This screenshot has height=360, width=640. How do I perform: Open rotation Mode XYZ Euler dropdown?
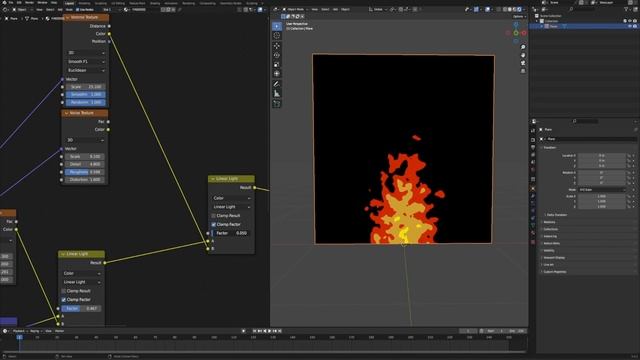602,190
